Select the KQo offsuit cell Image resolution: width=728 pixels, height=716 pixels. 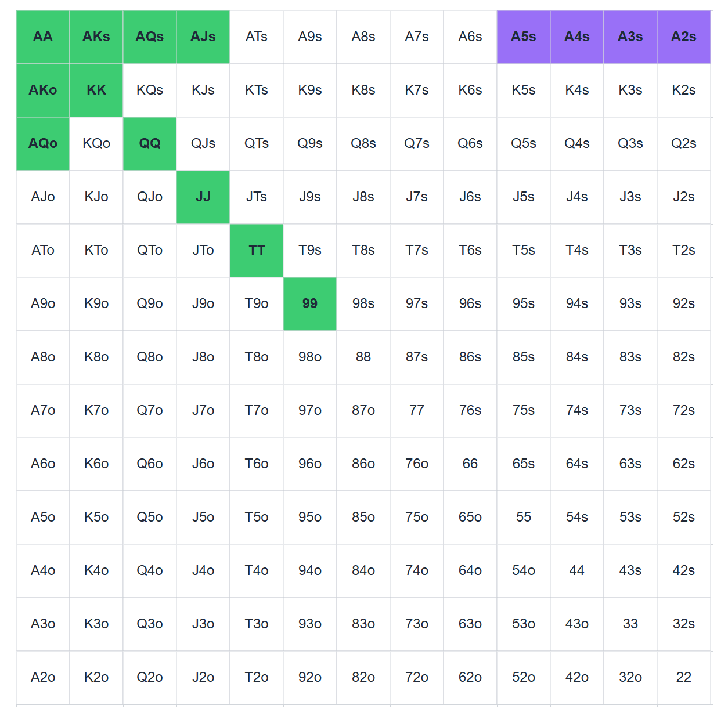point(96,143)
